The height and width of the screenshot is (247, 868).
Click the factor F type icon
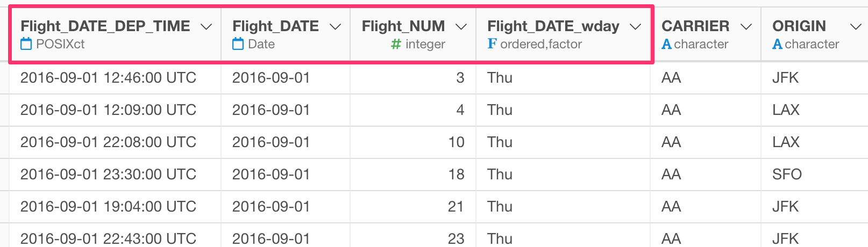tap(492, 44)
